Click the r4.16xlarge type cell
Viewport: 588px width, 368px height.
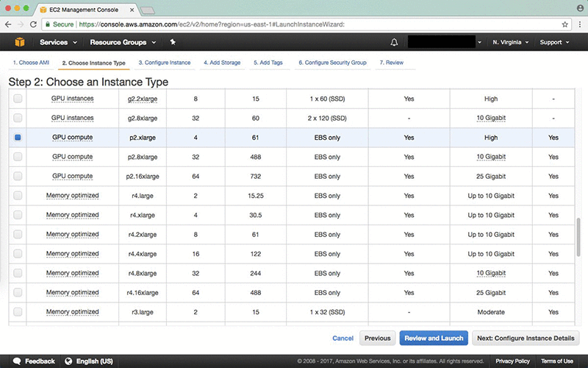pos(143,292)
